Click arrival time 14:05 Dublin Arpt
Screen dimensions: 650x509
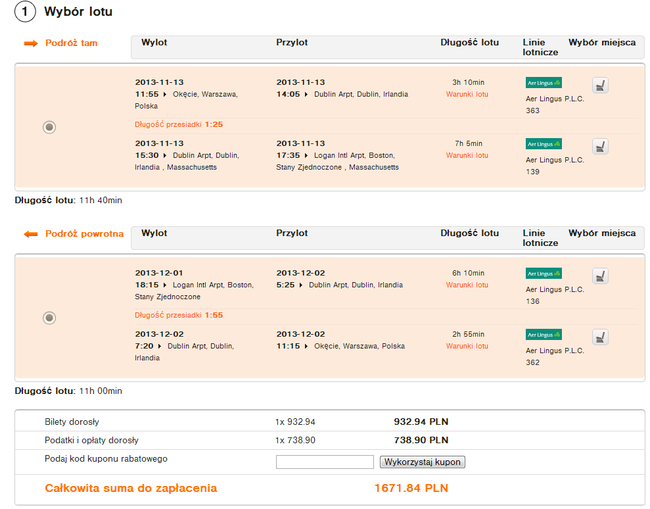pos(342,95)
